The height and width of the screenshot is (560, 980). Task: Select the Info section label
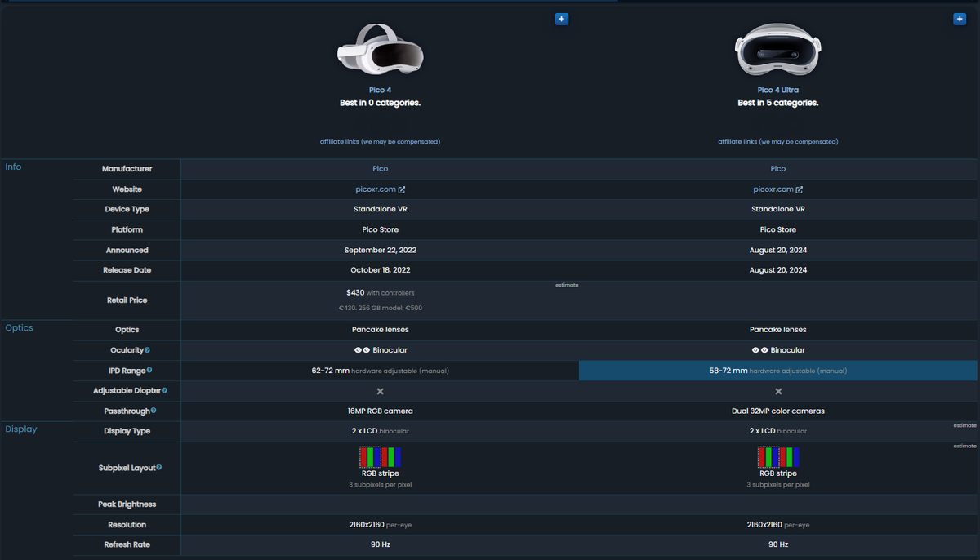click(13, 167)
